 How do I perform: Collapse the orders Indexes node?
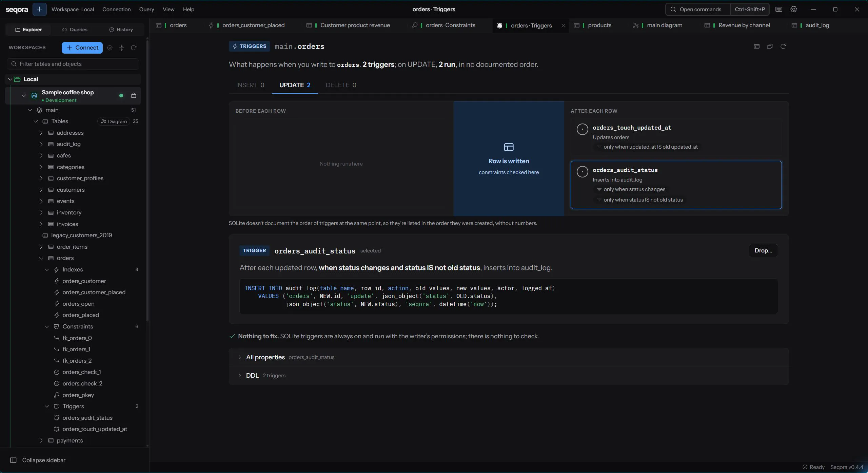47,269
